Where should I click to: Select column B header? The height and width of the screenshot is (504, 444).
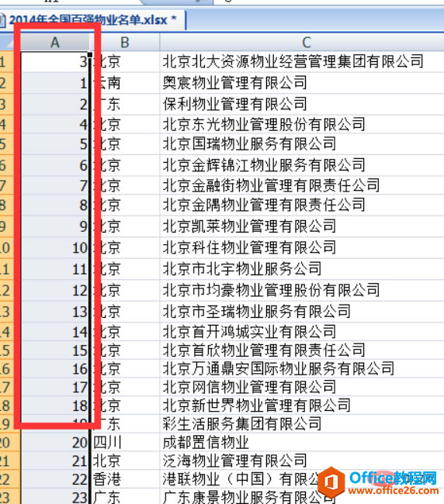click(125, 43)
